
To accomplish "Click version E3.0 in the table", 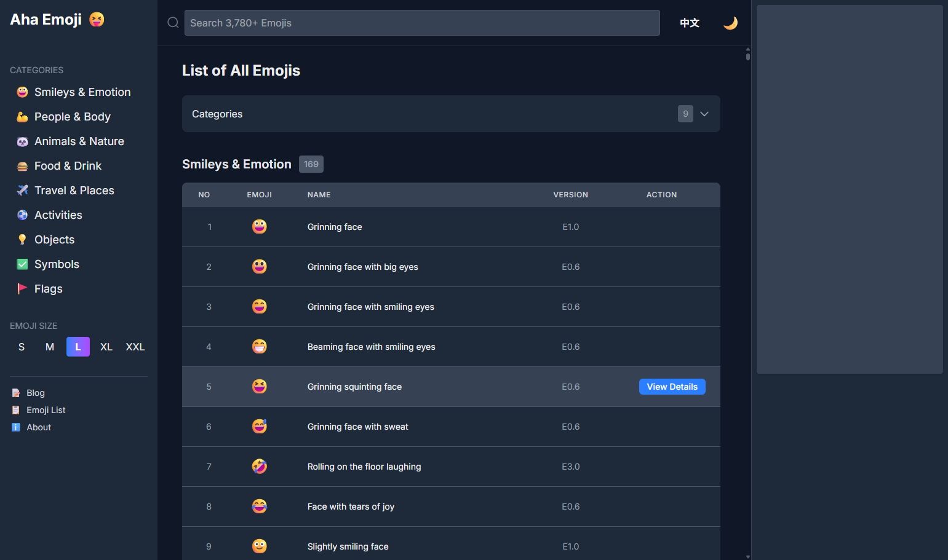I will point(571,467).
